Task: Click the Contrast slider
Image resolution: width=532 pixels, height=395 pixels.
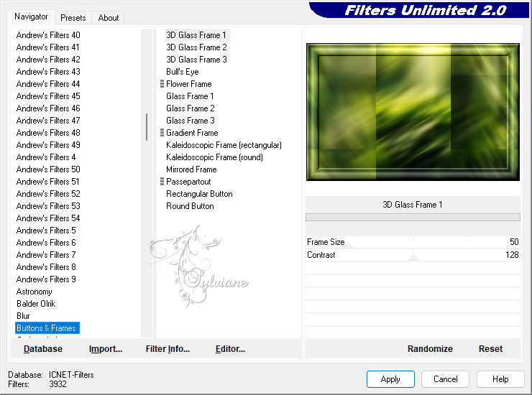Action: coord(413,255)
